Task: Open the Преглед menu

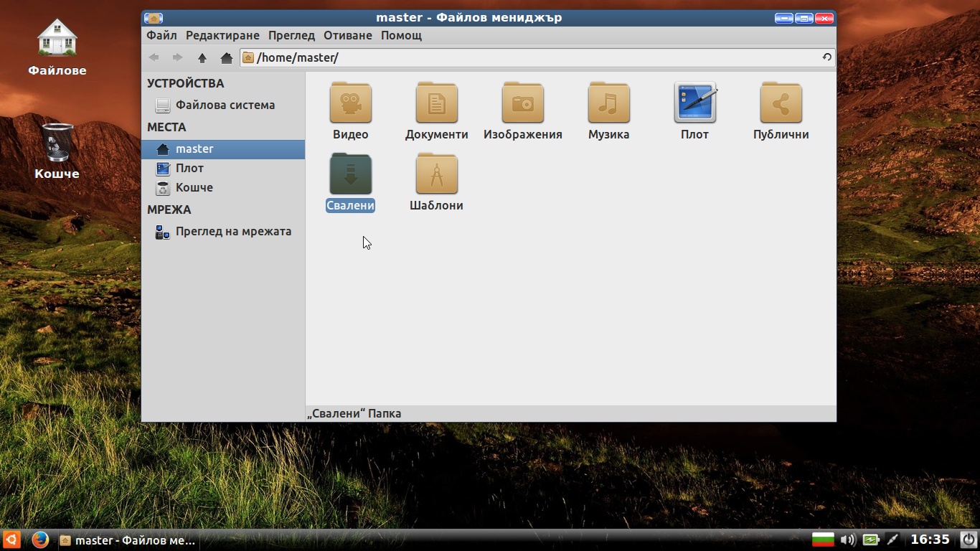Action: 291,35
